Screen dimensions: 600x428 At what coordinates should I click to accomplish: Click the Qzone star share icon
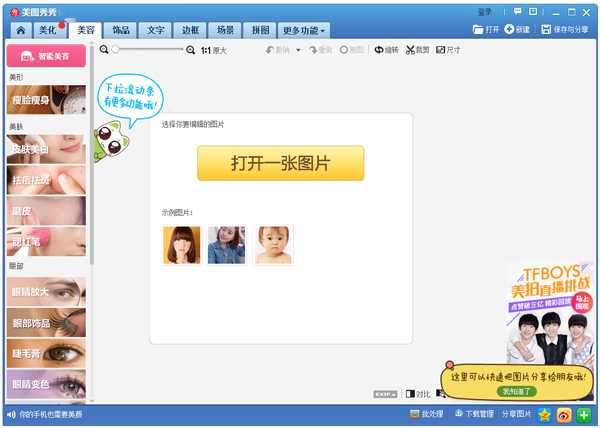point(545,414)
